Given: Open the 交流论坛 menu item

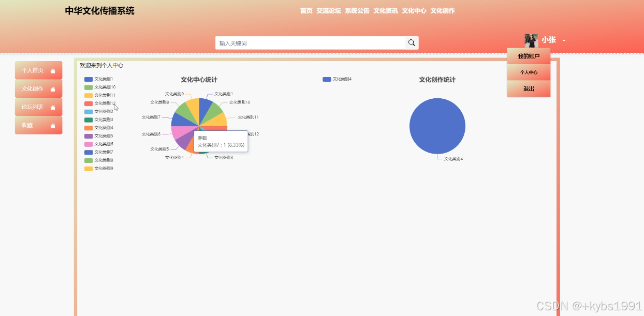Looking at the screenshot, I should [328, 10].
